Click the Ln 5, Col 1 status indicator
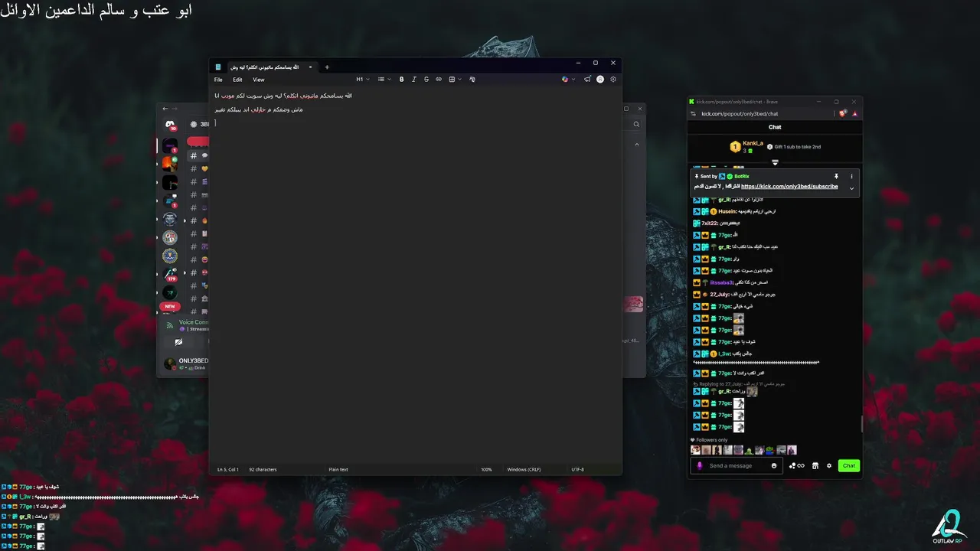This screenshot has height=551, width=980. [228, 469]
